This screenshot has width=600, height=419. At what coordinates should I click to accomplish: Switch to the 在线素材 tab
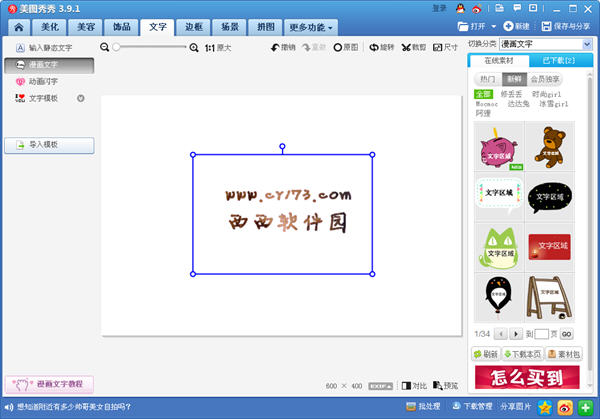(x=499, y=60)
